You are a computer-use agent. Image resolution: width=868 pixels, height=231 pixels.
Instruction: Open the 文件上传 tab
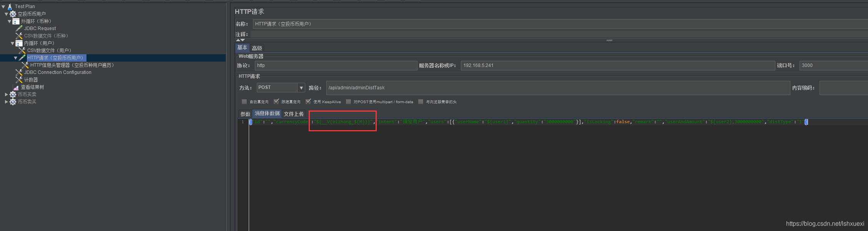coord(294,114)
